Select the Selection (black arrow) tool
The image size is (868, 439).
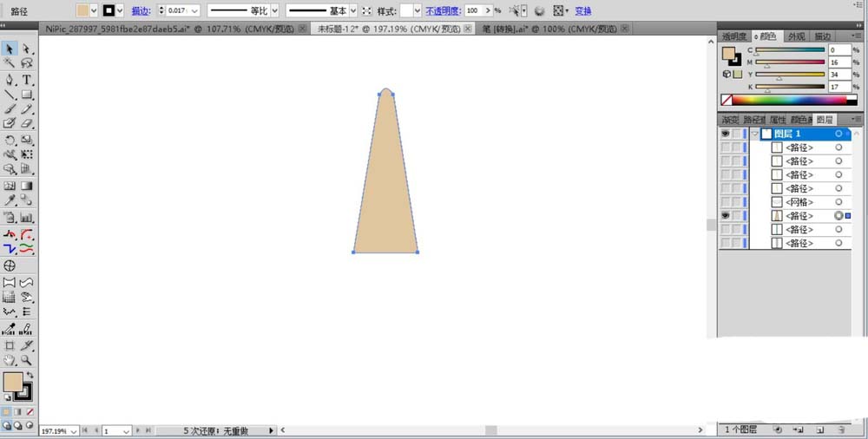pyautogui.click(x=10, y=49)
